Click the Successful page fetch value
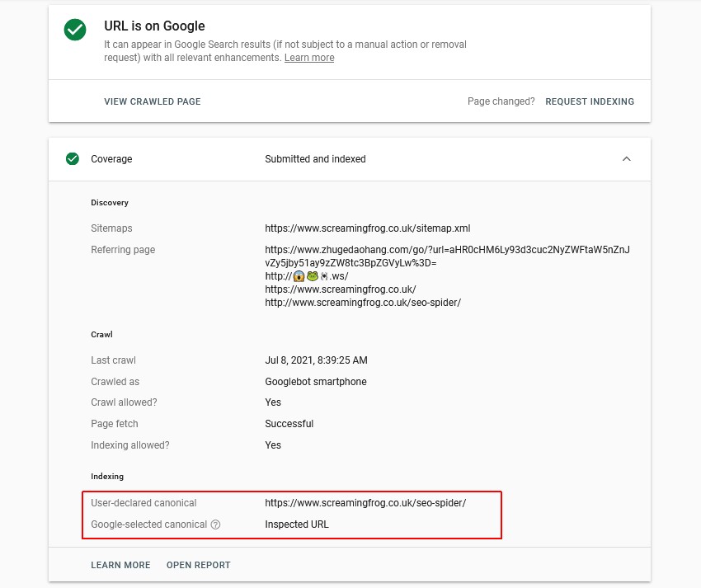701x588 pixels. point(289,423)
